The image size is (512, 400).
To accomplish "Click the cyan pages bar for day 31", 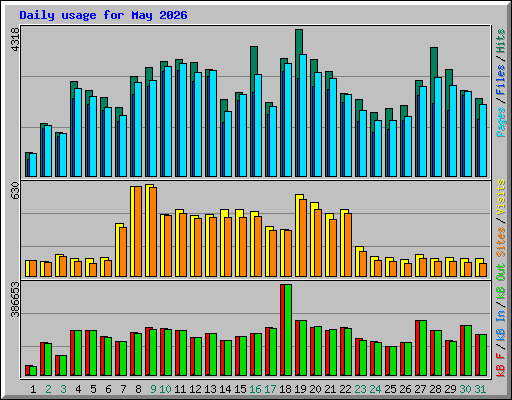I will (483, 140).
